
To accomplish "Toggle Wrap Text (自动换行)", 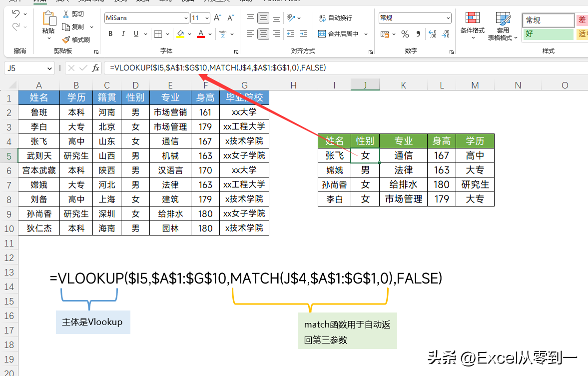I will coord(336,17).
